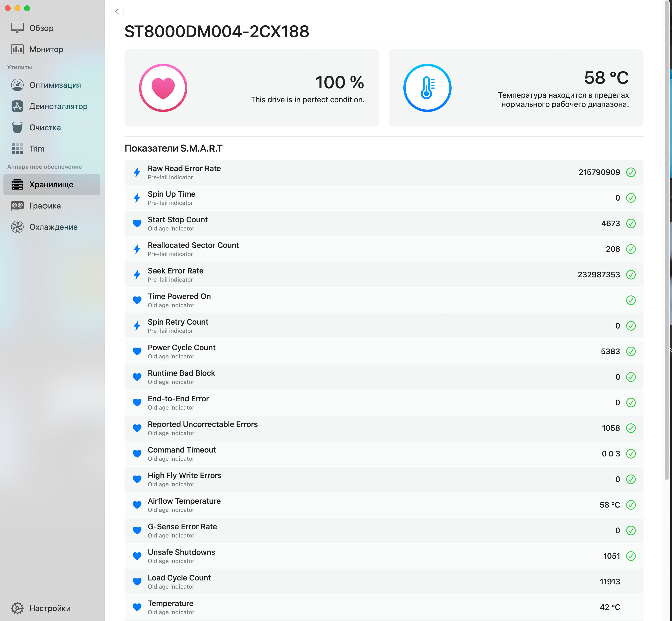Click 'This drive is in perfect condition.' text
The image size is (672, 621).
pyautogui.click(x=308, y=99)
